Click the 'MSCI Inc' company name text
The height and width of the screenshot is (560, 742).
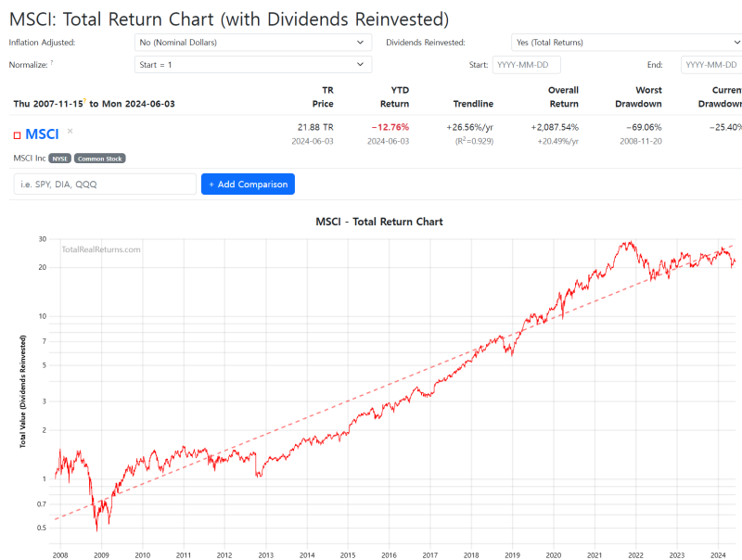pyautogui.click(x=30, y=158)
